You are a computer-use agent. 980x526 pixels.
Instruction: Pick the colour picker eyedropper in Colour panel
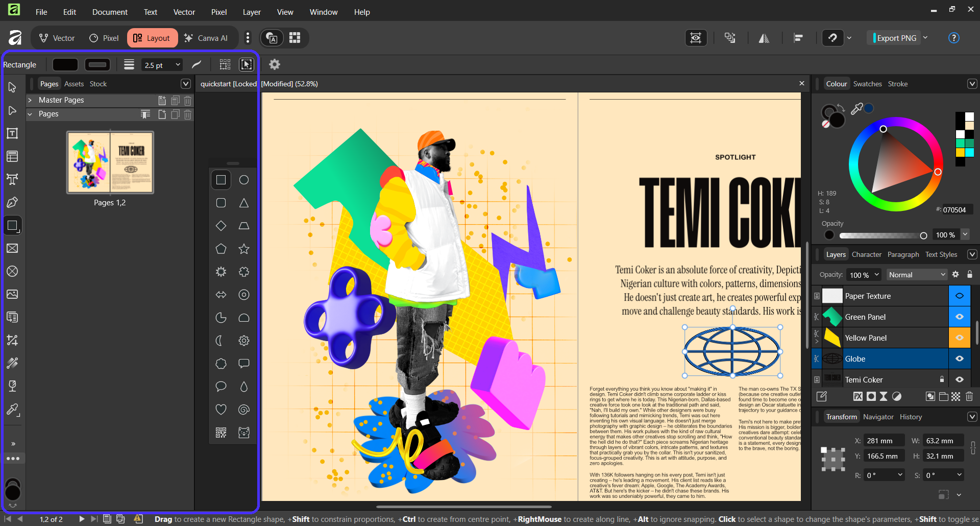[856, 108]
